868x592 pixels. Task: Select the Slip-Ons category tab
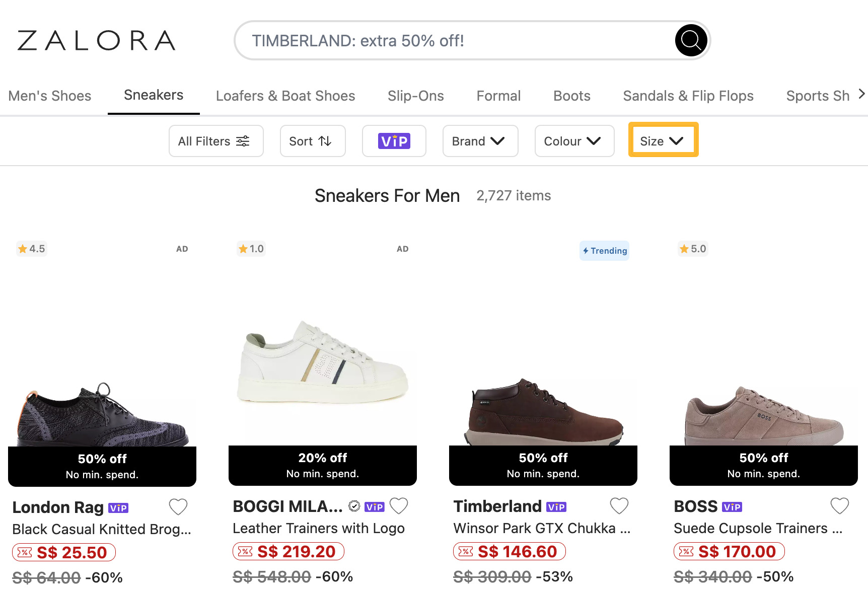416,95
